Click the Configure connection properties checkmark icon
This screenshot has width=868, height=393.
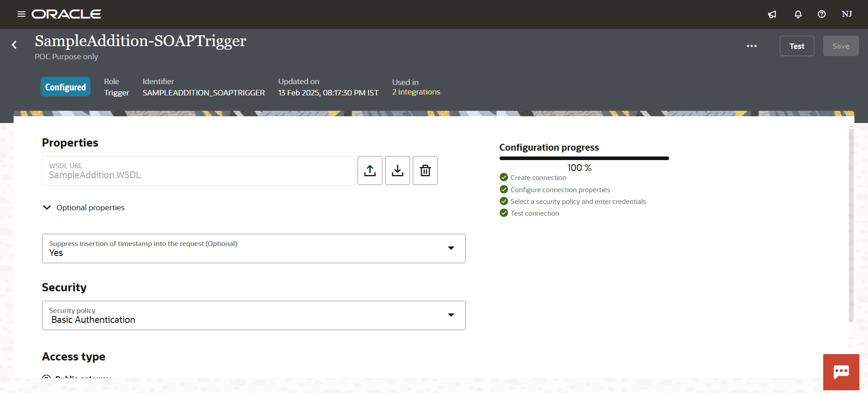[x=504, y=189]
